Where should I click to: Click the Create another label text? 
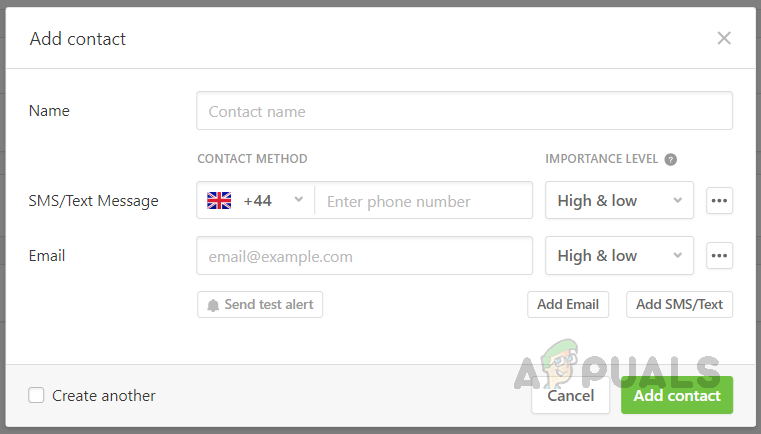104,395
